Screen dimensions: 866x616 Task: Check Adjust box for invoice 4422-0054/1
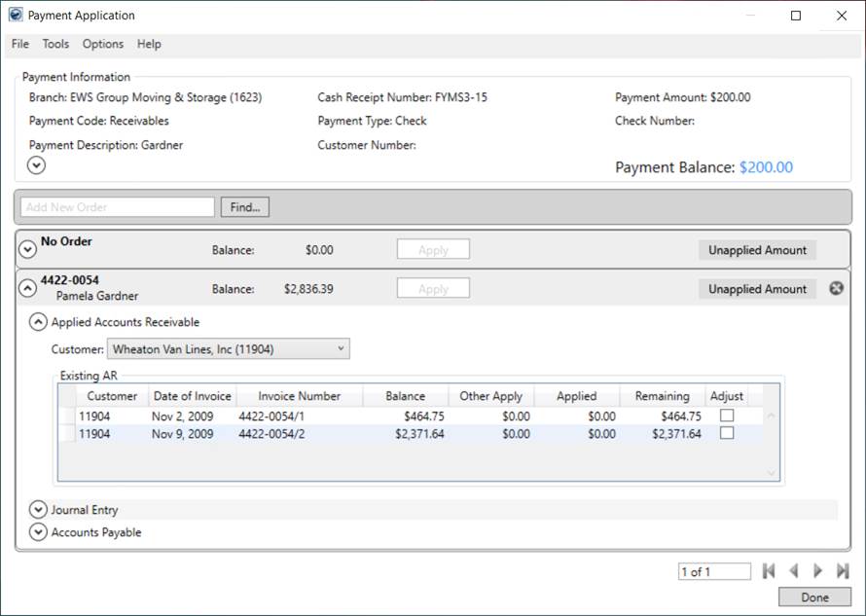[726, 416]
